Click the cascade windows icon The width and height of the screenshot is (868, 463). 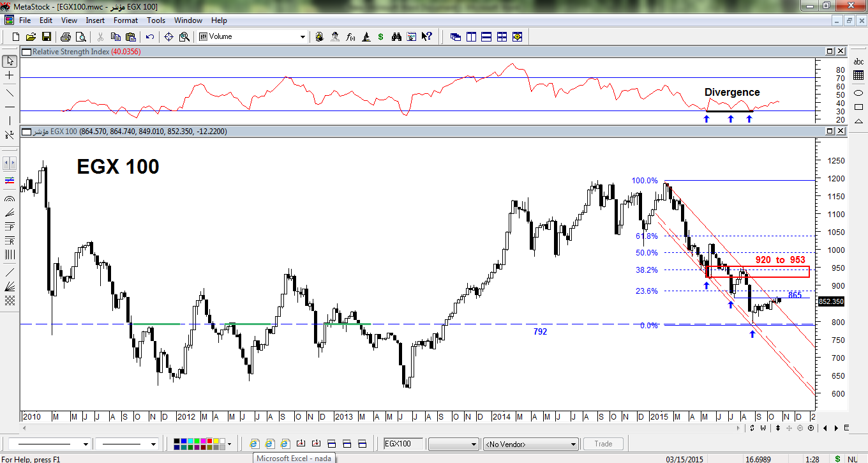pyautogui.click(x=456, y=36)
